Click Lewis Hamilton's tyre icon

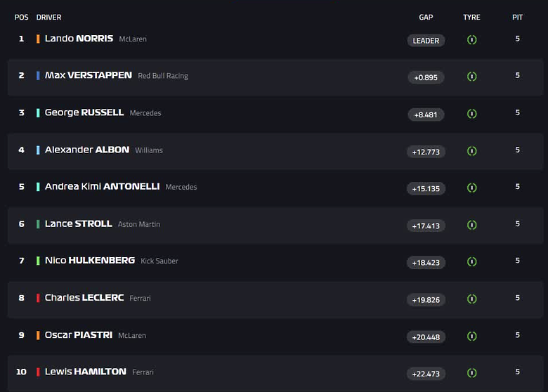pyautogui.click(x=472, y=373)
